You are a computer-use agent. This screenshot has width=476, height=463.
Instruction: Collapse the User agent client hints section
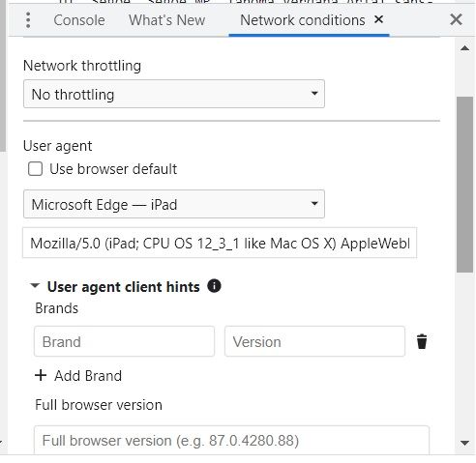[x=35, y=286]
